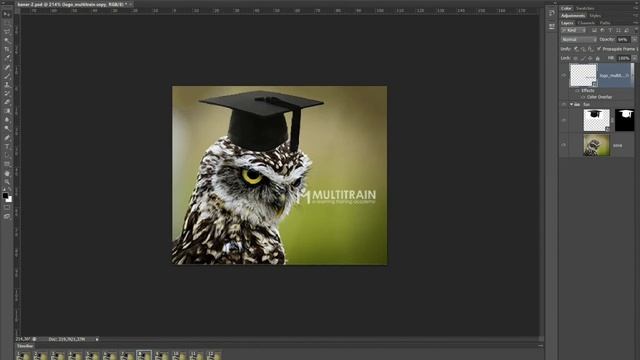Screen dimensions: 640x360
Task: Switch to the Adjustments tab
Action: pos(573,16)
